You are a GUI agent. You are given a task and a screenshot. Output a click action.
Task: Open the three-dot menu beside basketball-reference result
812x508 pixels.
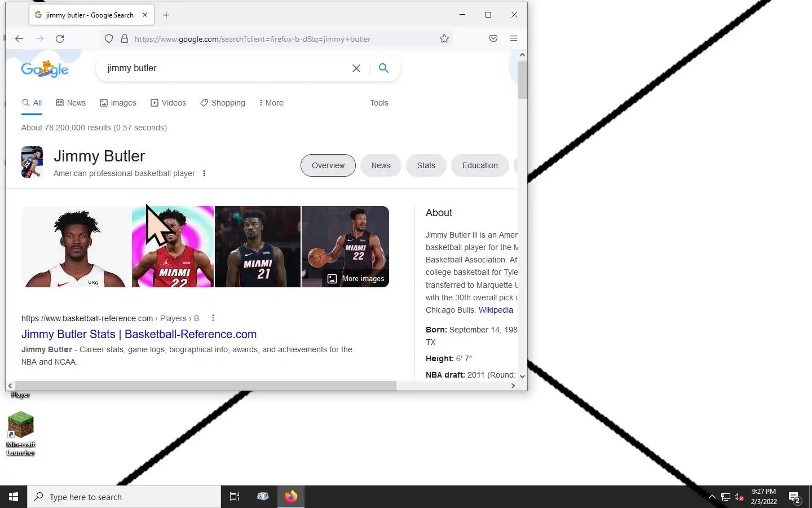coord(213,318)
